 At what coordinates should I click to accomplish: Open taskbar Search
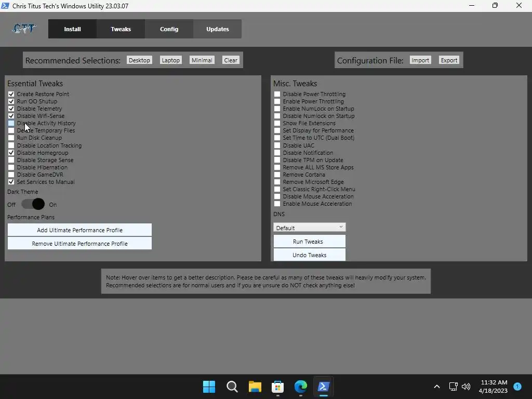[x=232, y=387]
